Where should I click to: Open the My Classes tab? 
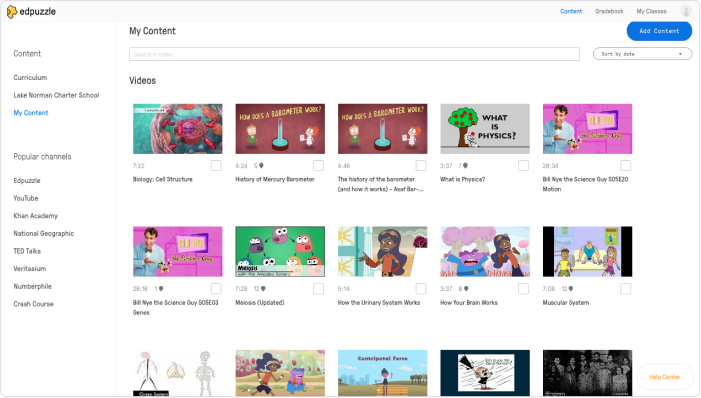[651, 11]
